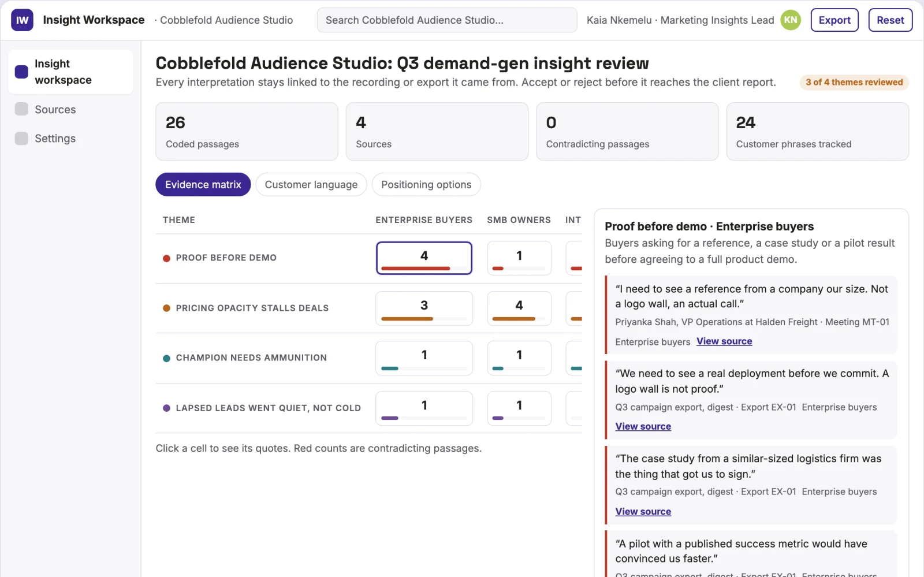Select Lapsed leads Enterprise buyers cell
This screenshot has width=924, height=577.
pyautogui.click(x=424, y=408)
